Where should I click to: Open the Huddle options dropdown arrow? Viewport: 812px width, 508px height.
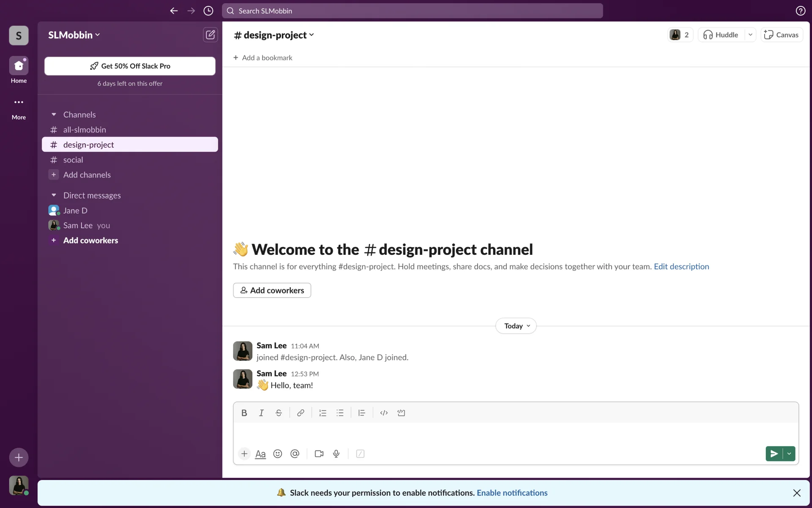pos(750,35)
